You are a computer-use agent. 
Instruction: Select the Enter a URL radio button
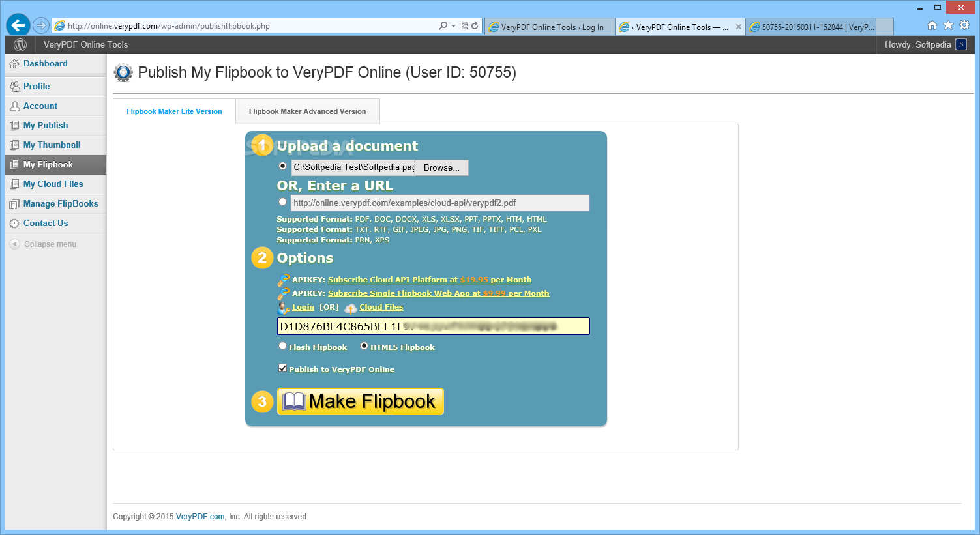pos(282,202)
